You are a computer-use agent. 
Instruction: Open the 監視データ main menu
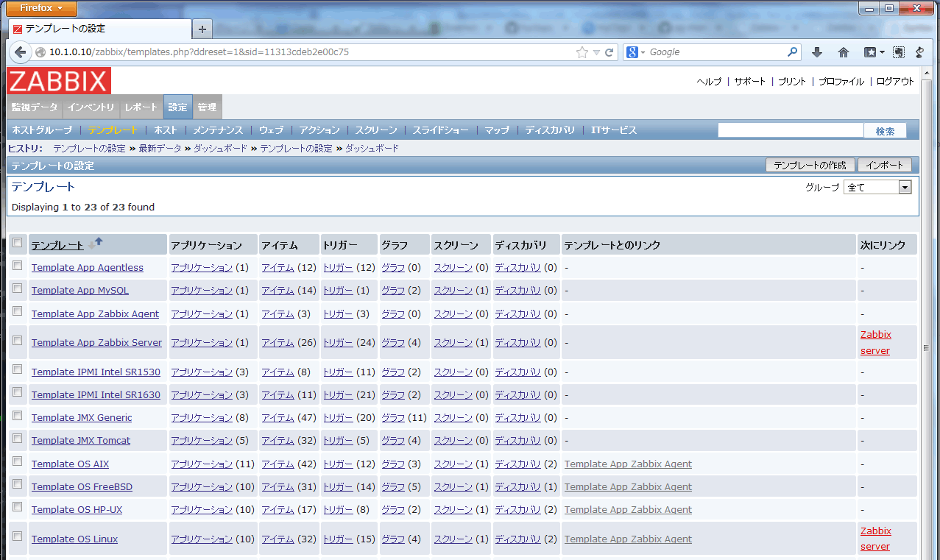pyautogui.click(x=35, y=107)
